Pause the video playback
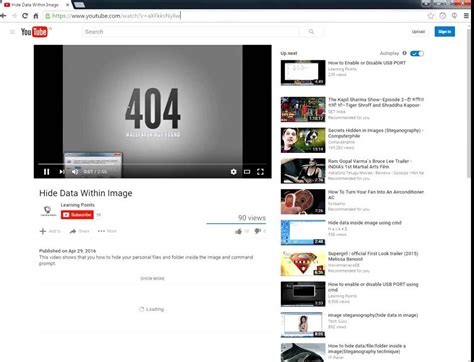 pyautogui.click(x=47, y=172)
